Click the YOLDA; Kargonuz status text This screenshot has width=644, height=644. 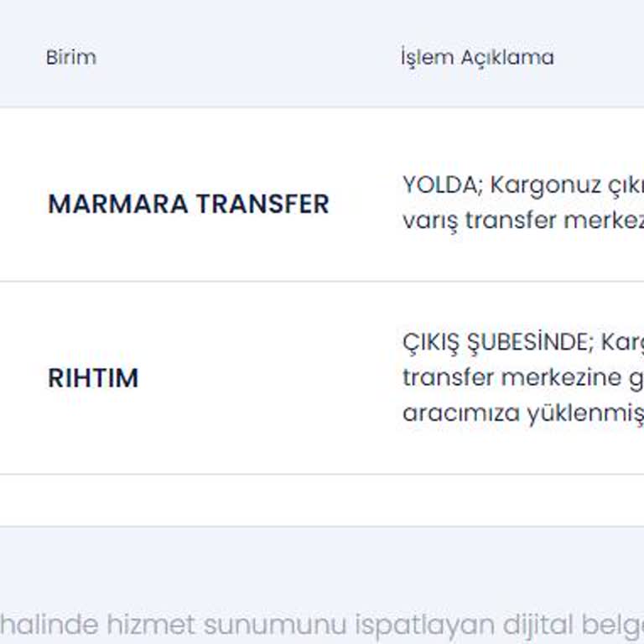(x=523, y=184)
